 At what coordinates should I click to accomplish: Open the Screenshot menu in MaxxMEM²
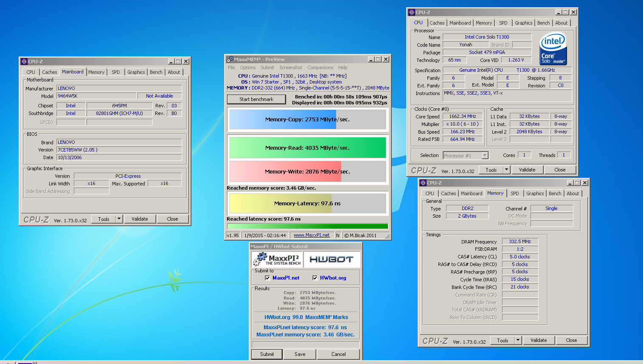[x=291, y=67]
